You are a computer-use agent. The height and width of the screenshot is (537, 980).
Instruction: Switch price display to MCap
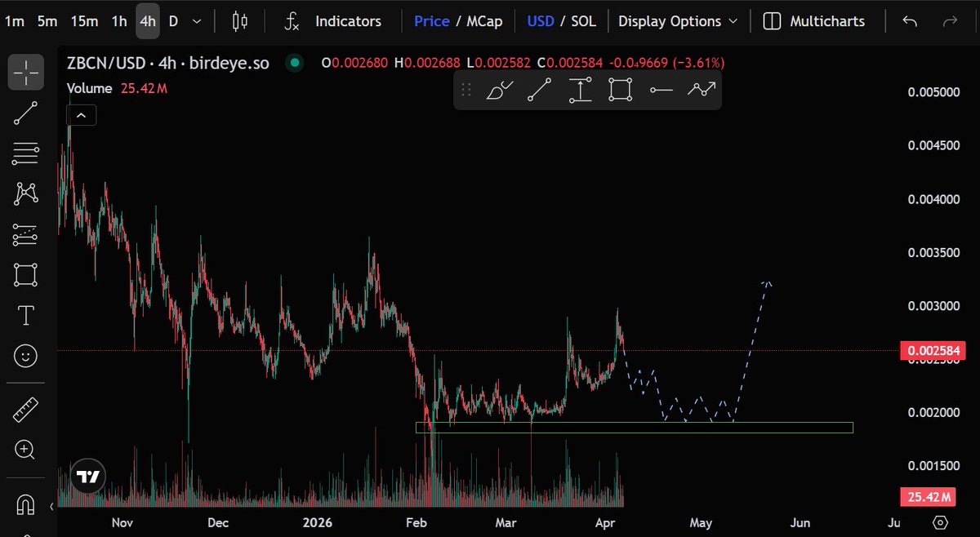[483, 21]
